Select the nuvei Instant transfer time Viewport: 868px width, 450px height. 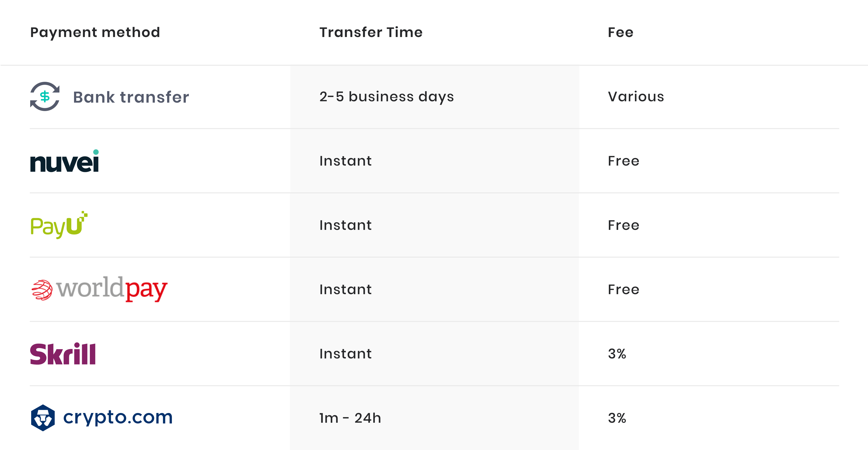pyautogui.click(x=345, y=161)
